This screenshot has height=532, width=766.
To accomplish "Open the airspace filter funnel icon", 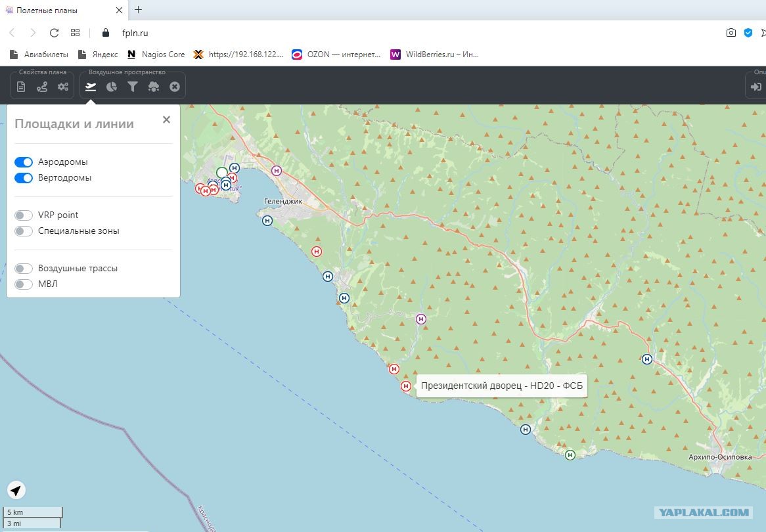I will pos(133,87).
